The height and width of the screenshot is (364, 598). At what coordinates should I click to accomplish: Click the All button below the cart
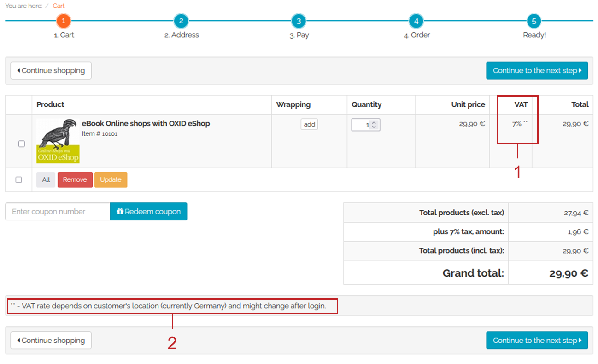(x=46, y=180)
